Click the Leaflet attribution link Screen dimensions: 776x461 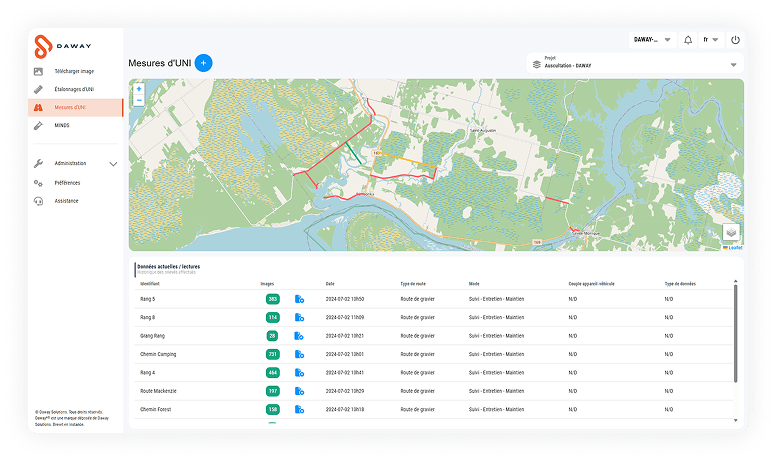pyautogui.click(x=733, y=247)
